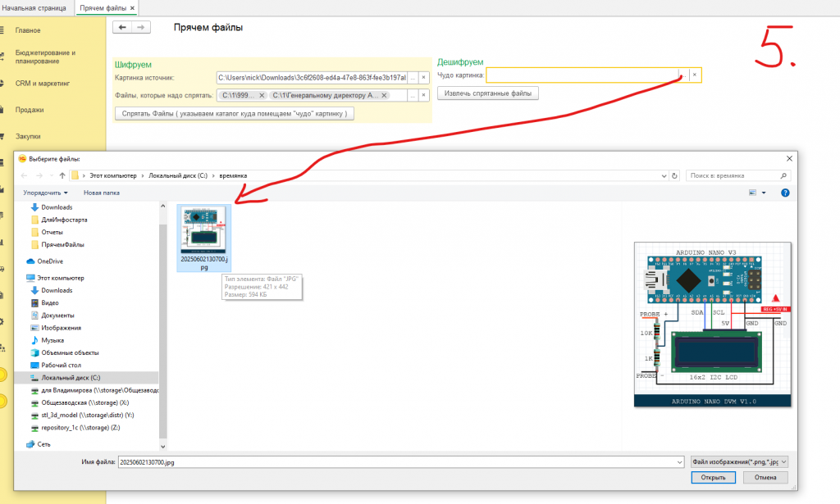
Task: Navigate back in the file dialog
Action: coord(24,175)
